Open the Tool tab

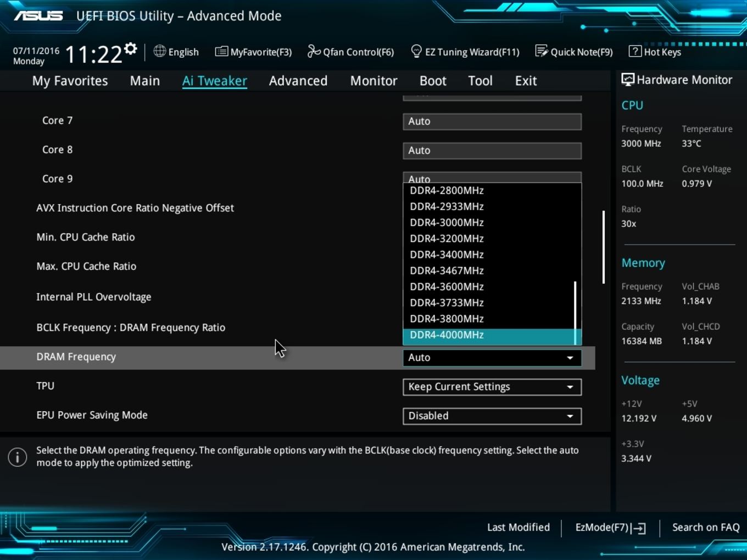(x=480, y=81)
